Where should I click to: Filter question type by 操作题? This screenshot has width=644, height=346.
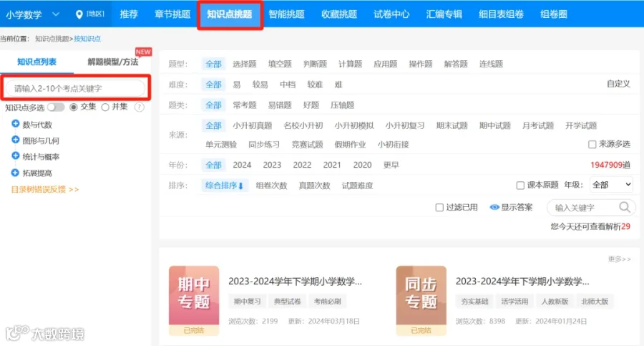tap(421, 64)
